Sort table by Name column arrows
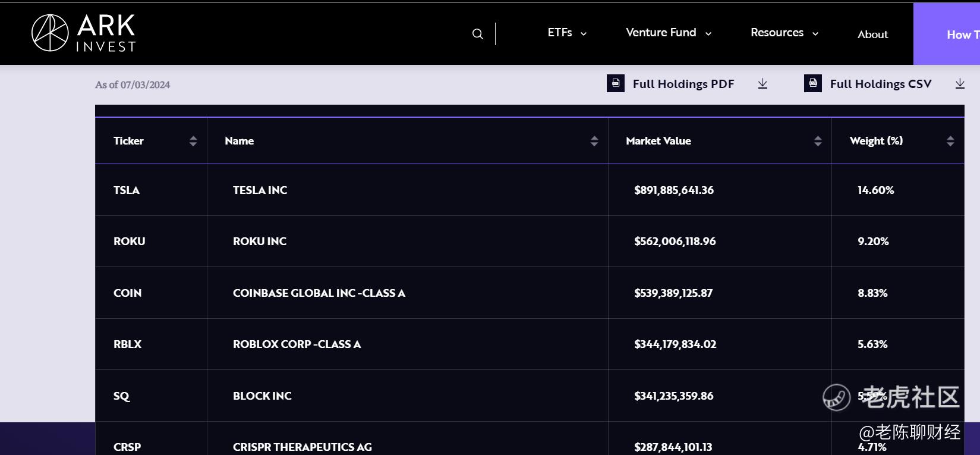The image size is (980, 455). (x=594, y=141)
